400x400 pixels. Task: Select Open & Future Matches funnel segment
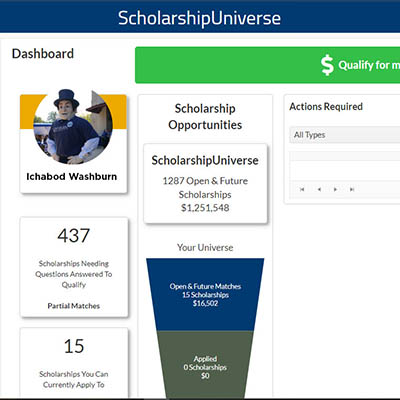click(205, 295)
